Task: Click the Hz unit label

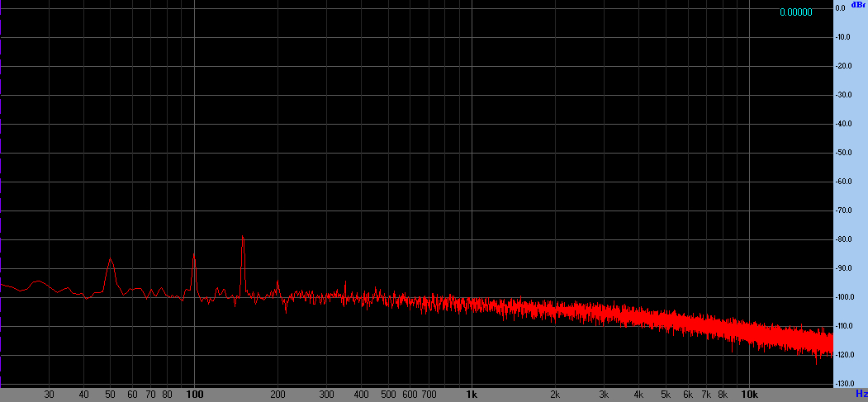Action: click(x=861, y=393)
